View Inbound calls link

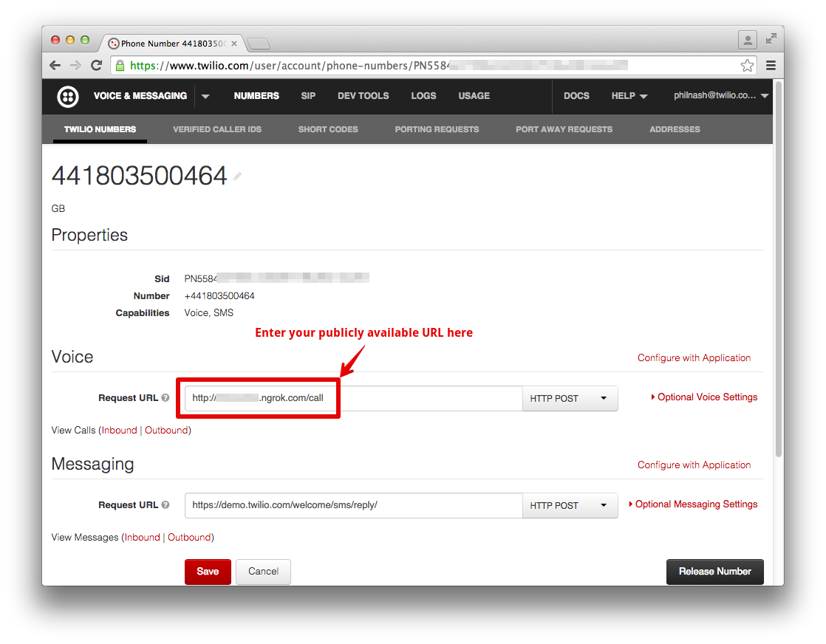[x=119, y=431]
